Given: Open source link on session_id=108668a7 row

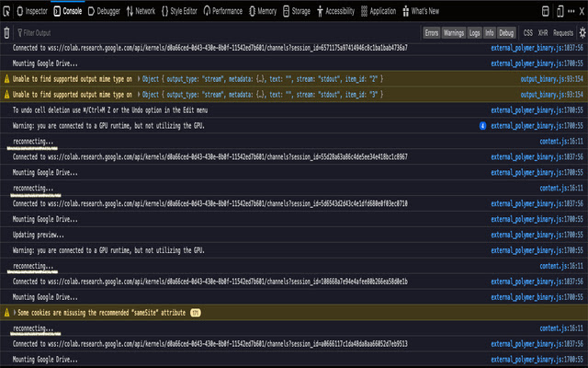Looking at the screenshot, I should coord(537,282).
